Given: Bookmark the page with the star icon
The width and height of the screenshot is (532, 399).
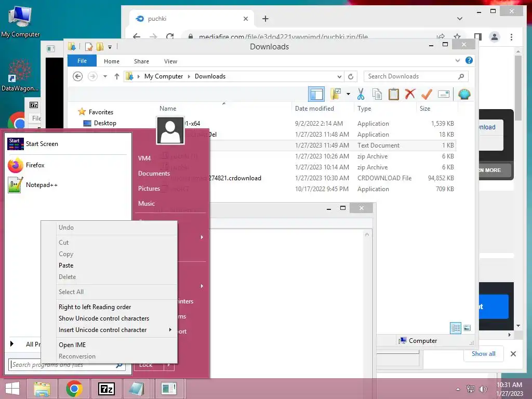Looking at the screenshot, I should pyautogui.click(x=457, y=37).
